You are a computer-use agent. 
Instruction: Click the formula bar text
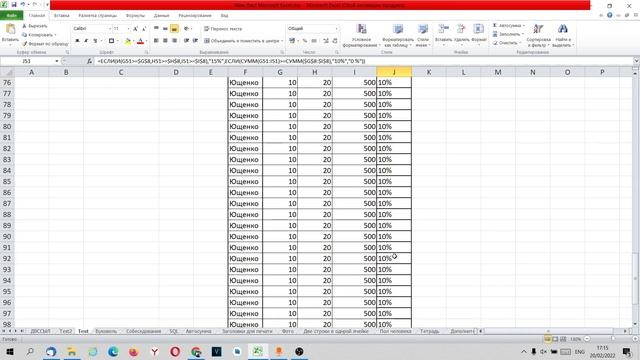(231, 61)
